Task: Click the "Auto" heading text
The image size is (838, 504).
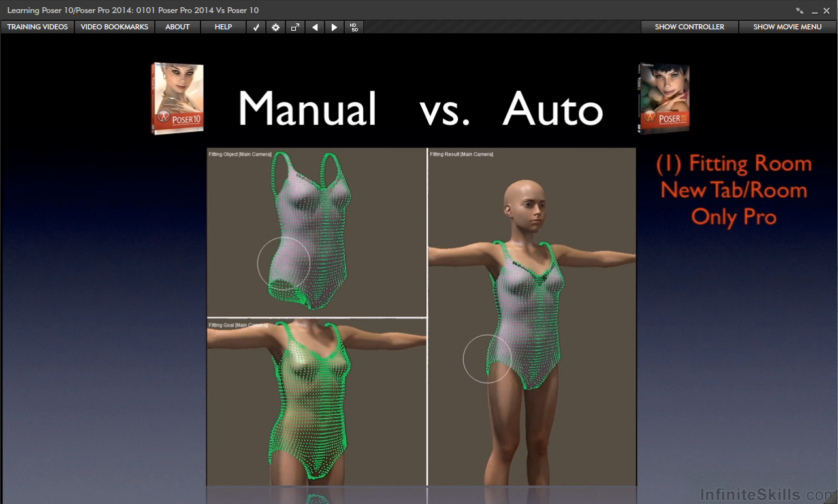Action: (553, 108)
